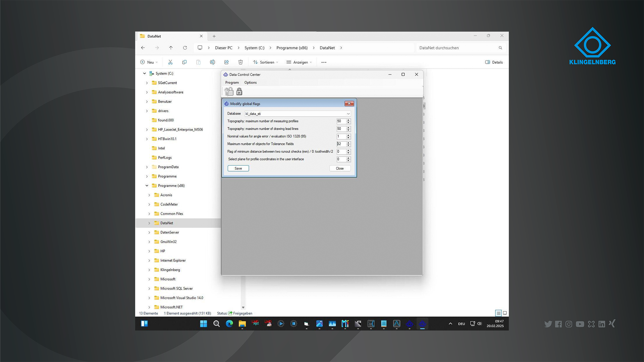Open the Widgets panel on the taskbar
Viewport: 644px width, 362px height.
pos(145,324)
